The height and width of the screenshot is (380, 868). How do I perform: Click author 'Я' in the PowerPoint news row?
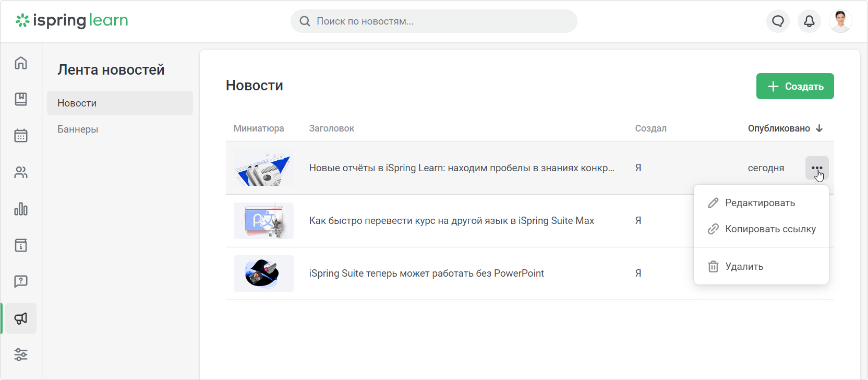click(638, 274)
